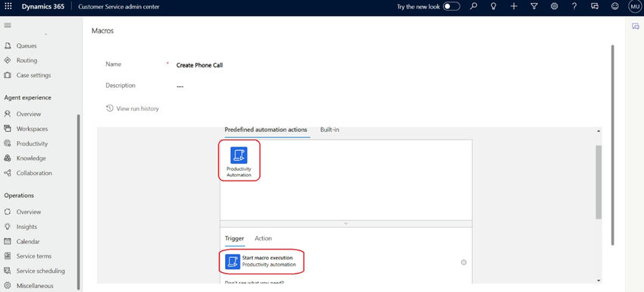Click the Dynamics 365 brand link
Viewport: 644px width, 292px height.
click(x=43, y=7)
